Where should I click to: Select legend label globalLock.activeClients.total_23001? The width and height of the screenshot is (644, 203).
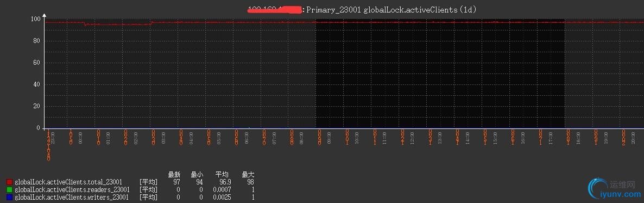coord(68,182)
